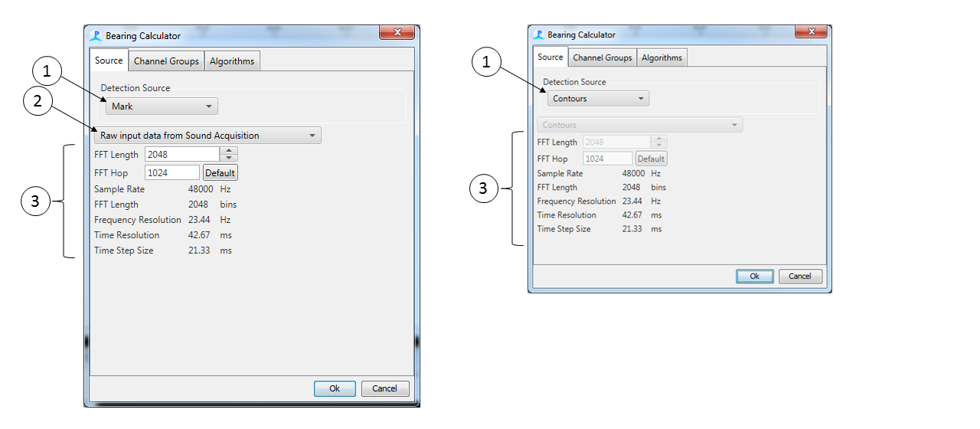Click the Bearing Calculator app icon in left title bar
The image size is (980, 429).
96,36
